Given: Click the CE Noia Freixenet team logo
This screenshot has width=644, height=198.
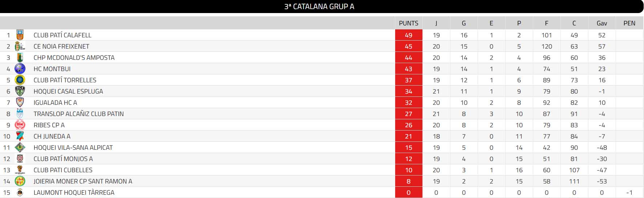Looking at the screenshot, I should [20, 46].
